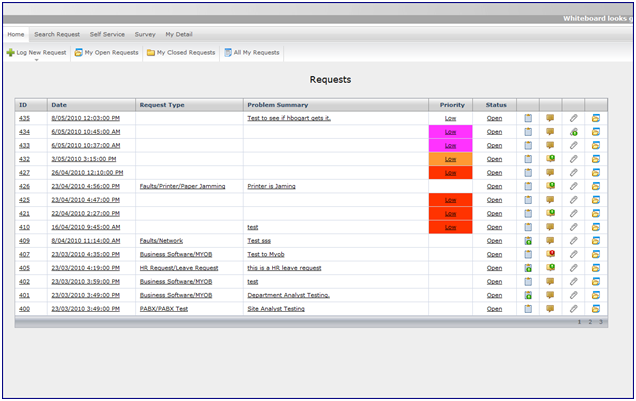Open the My Detail tab

(179, 34)
